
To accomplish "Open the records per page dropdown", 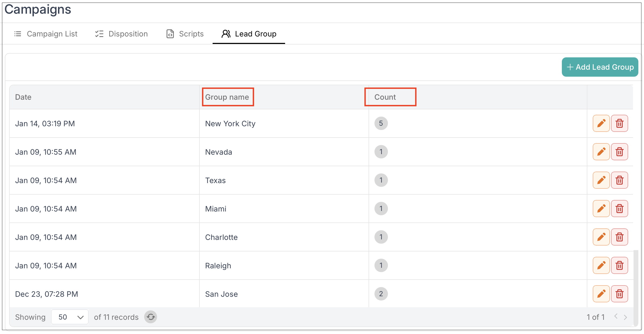I will pos(70,317).
